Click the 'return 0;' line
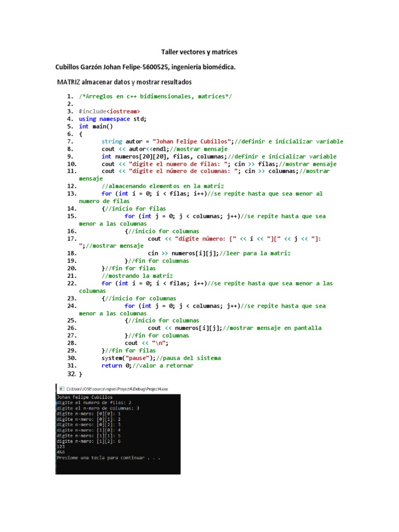Viewport: 399px width, 532px height. pyautogui.click(x=147, y=365)
